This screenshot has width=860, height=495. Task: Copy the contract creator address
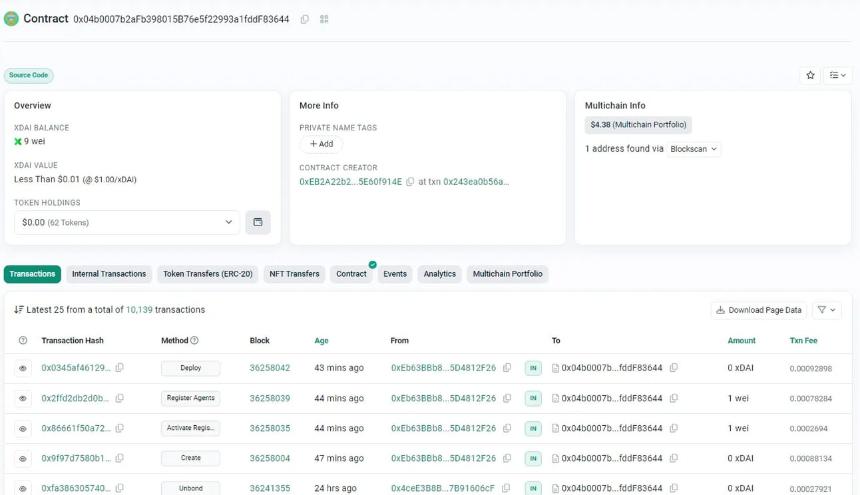click(x=410, y=181)
